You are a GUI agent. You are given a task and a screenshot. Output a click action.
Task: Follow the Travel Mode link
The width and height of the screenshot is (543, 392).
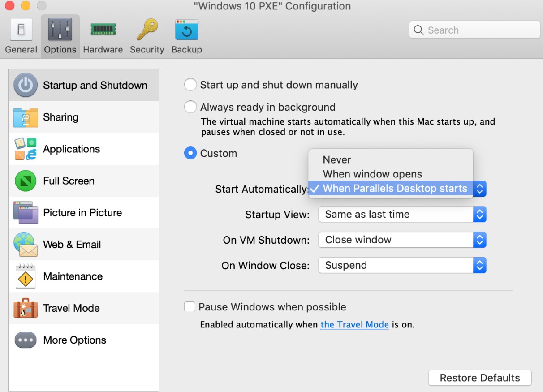(x=354, y=325)
